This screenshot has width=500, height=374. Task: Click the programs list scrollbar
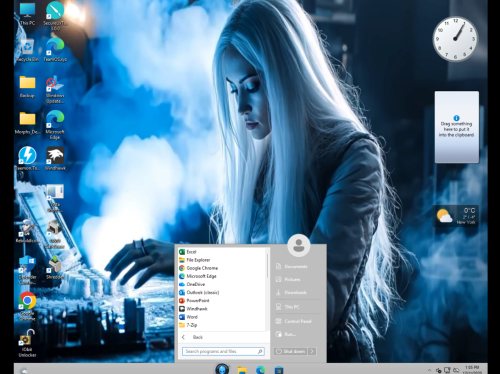tap(267, 266)
